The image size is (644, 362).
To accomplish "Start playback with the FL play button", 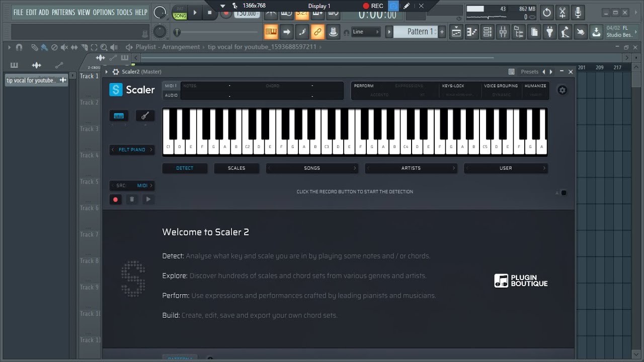I will [x=195, y=12].
